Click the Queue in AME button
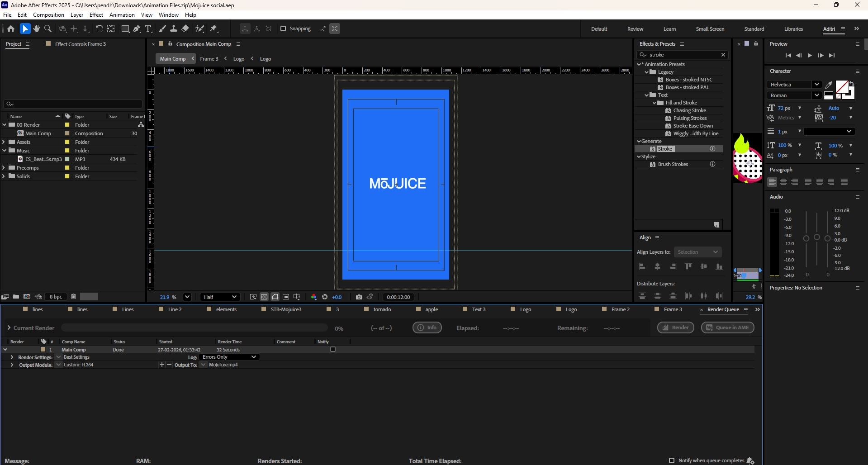 [728, 327]
